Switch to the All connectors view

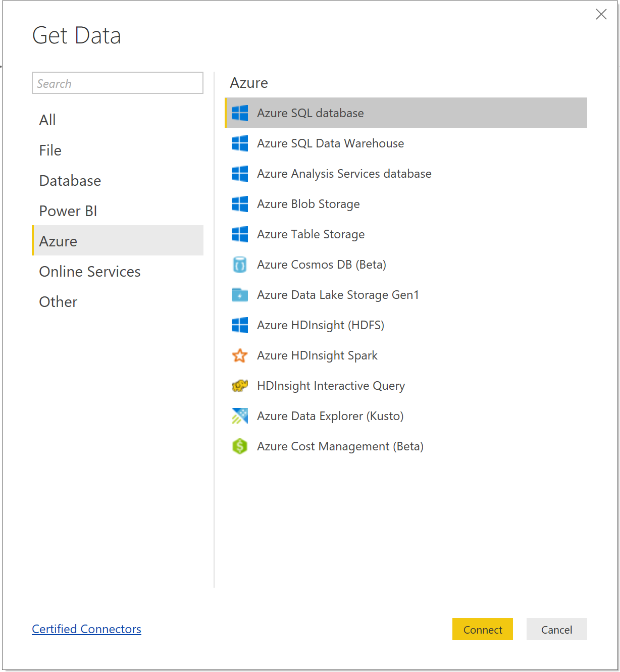coord(47,120)
